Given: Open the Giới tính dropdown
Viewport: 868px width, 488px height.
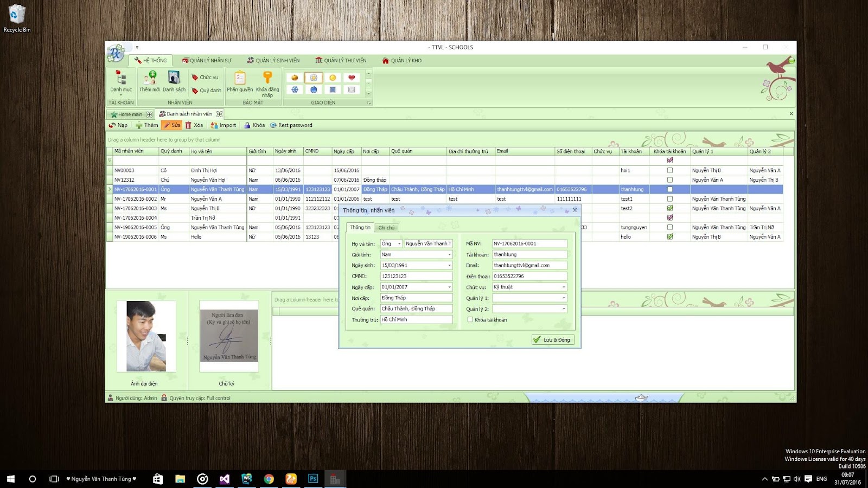Looking at the screenshot, I should click(449, 255).
